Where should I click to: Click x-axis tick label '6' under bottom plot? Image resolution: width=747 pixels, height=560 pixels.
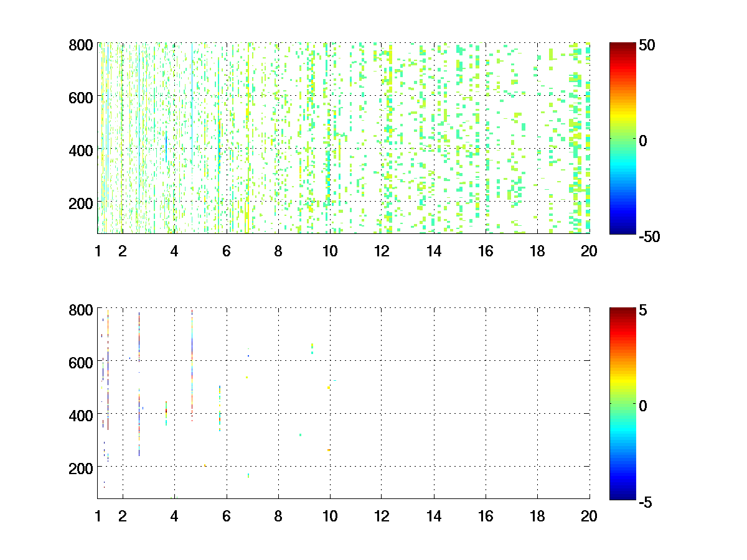pyautogui.click(x=227, y=516)
